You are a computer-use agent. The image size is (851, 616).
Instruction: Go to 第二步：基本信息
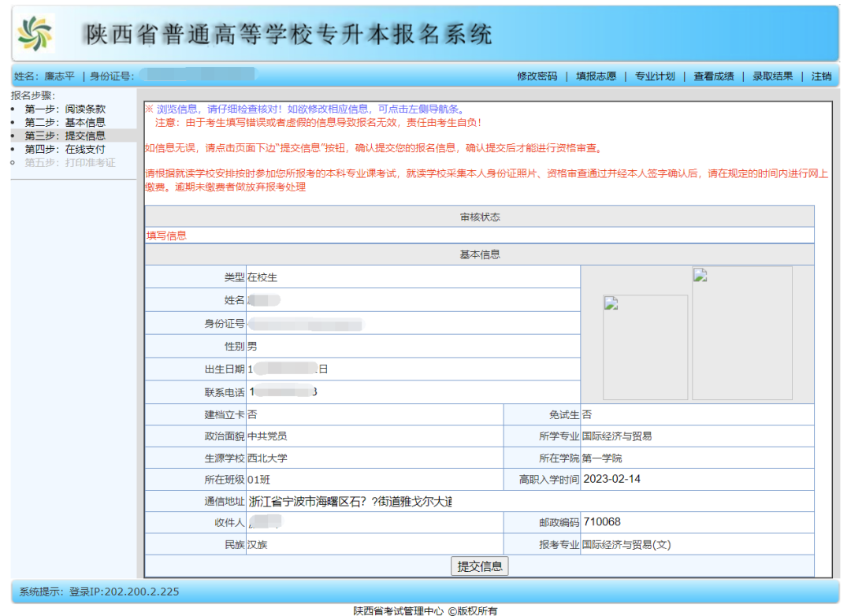(x=65, y=123)
